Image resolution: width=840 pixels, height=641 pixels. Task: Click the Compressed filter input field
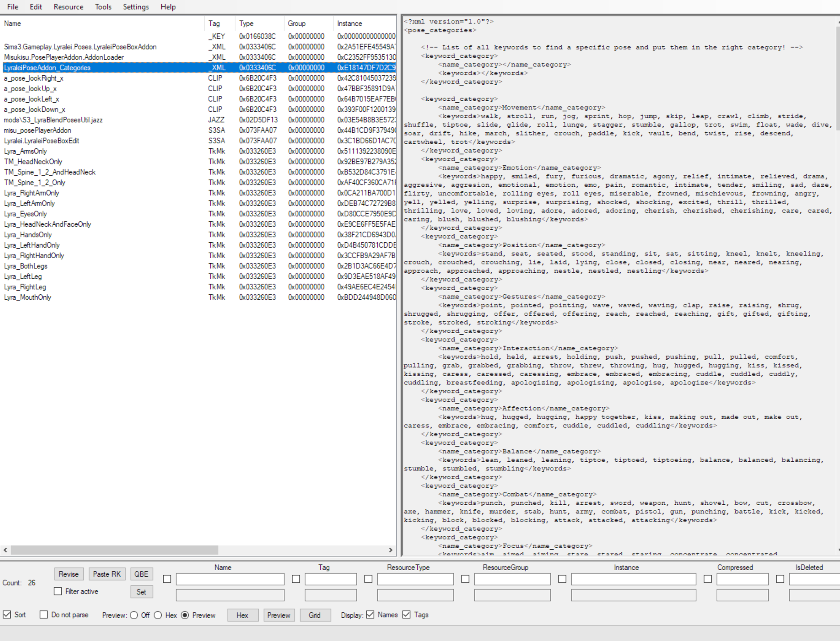[742, 579]
